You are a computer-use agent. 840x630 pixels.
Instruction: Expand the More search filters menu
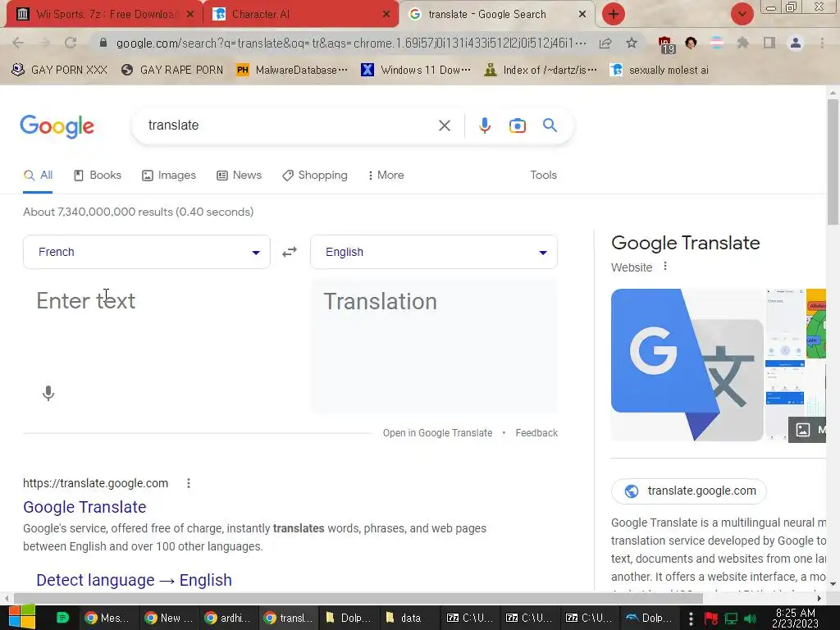pos(386,176)
